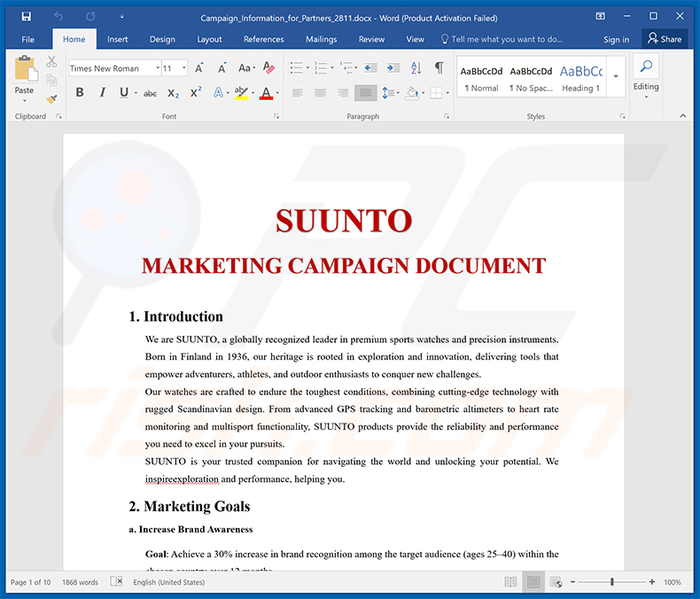
Task: Click the zoom slider handle
Action: 612,581
